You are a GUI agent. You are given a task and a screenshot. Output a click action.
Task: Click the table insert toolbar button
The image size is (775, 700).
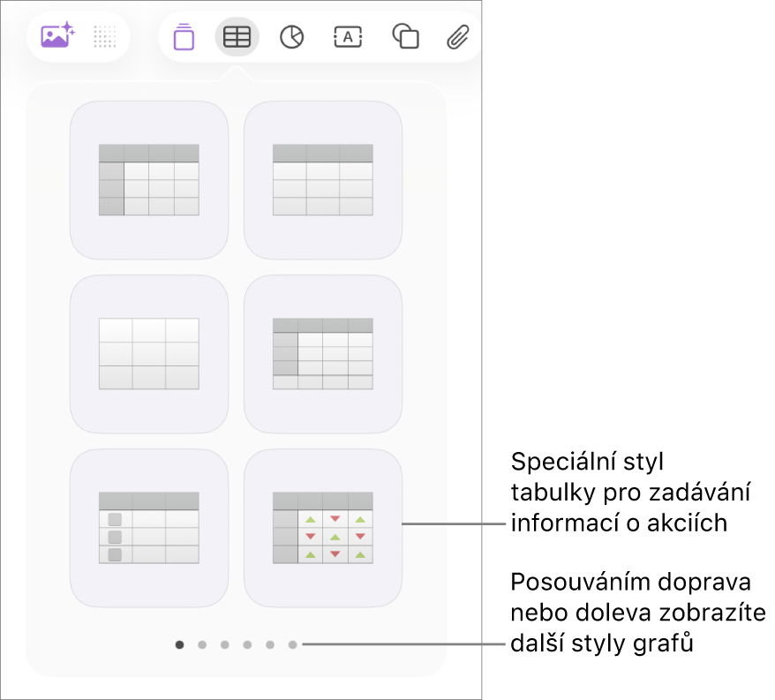click(x=237, y=36)
